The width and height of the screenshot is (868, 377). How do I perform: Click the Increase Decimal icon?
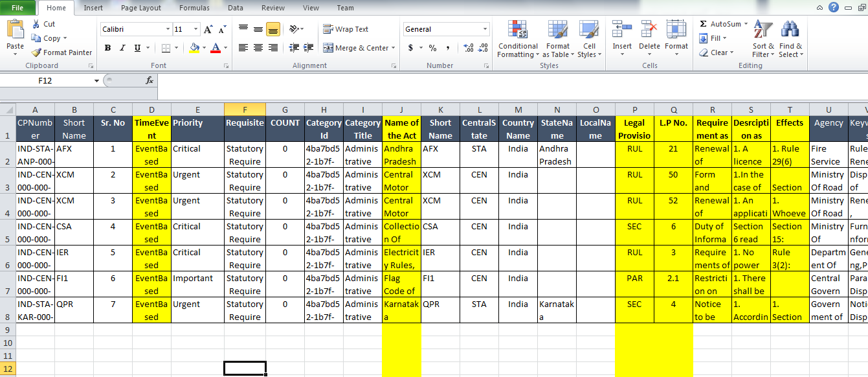click(x=469, y=47)
